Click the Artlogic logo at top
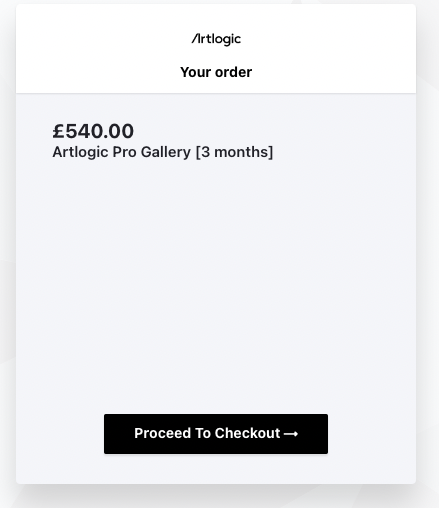This screenshot has height=508, width=439. 216,39
